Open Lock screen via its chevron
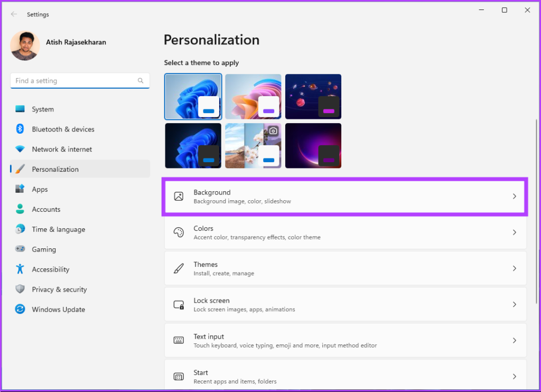The image size is (541, 392). point(514,305)
